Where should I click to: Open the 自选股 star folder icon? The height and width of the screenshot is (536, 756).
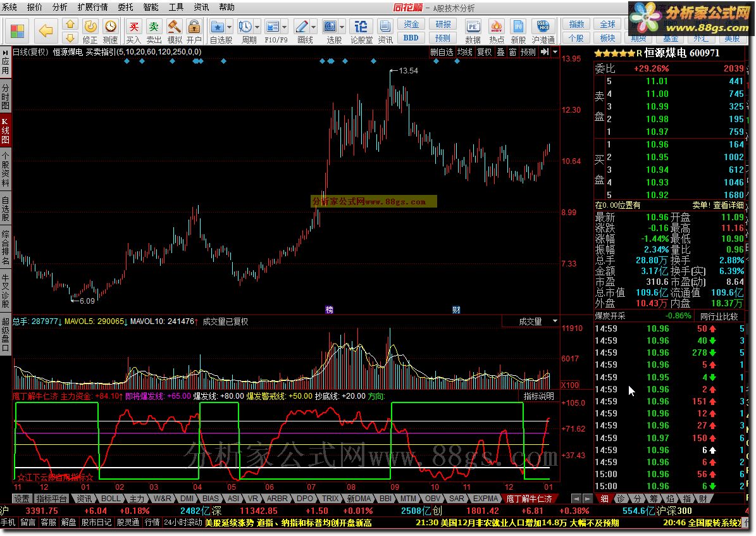[218, 27]
